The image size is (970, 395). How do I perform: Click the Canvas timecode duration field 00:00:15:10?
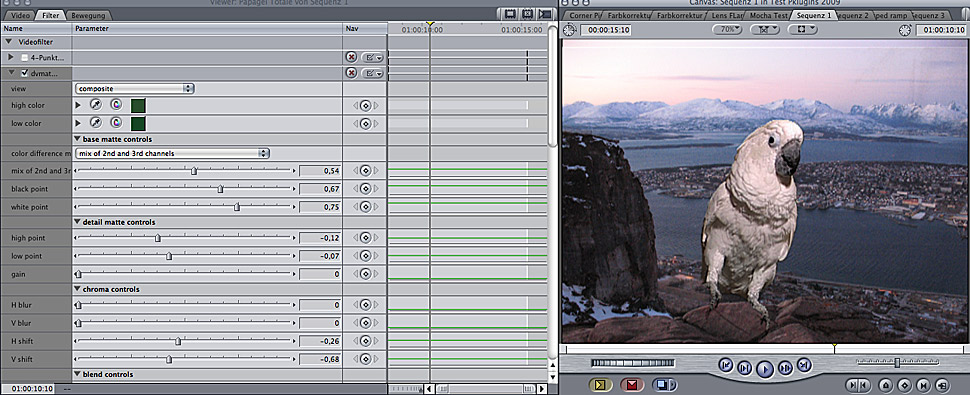click(x=606, y=30)
